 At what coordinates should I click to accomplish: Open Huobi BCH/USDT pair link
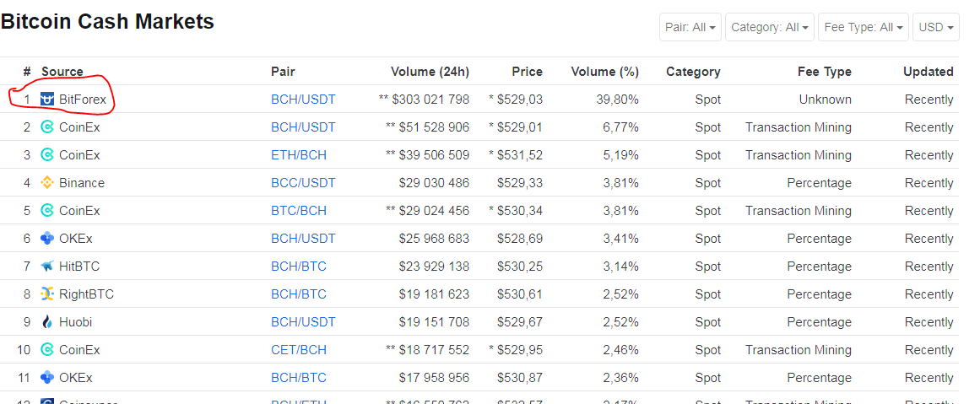303,322
